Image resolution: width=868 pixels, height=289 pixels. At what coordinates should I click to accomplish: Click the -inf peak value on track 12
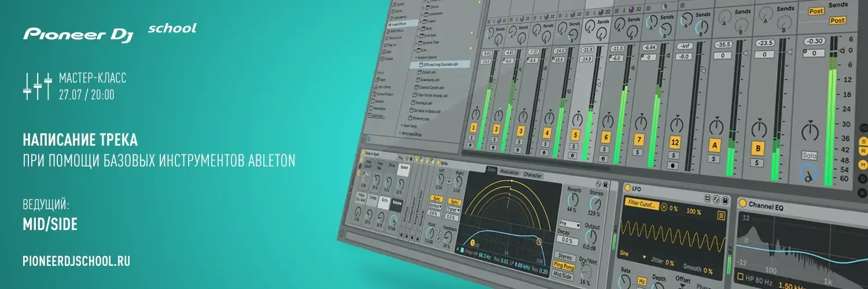click(684, 46)
